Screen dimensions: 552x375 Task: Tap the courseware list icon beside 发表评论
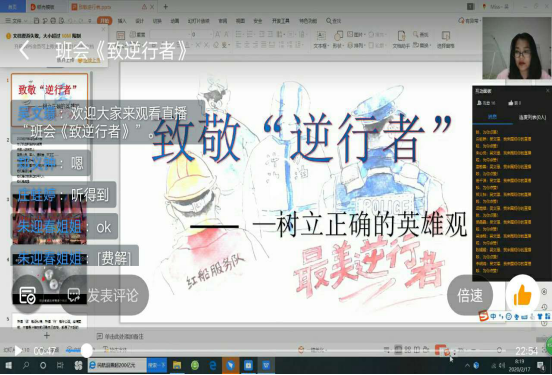(27, 295)
